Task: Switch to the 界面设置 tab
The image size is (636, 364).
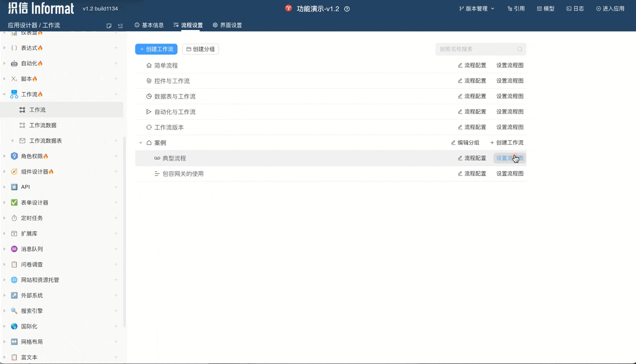Action: pos(227,25)
